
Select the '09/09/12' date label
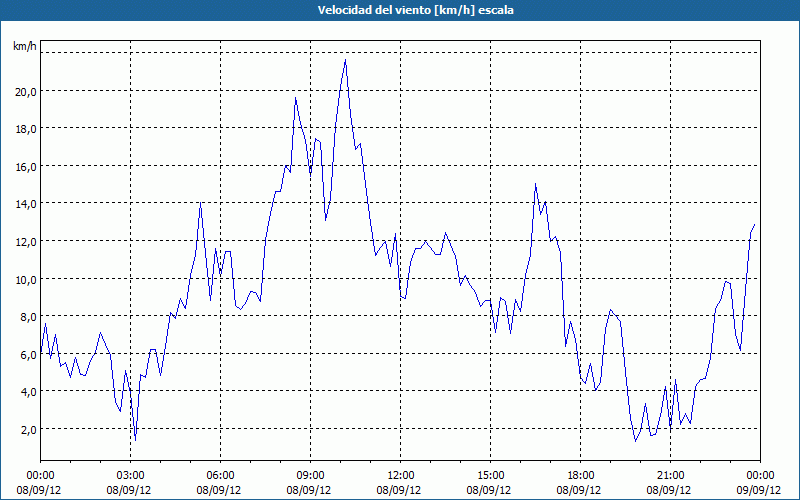759,490
